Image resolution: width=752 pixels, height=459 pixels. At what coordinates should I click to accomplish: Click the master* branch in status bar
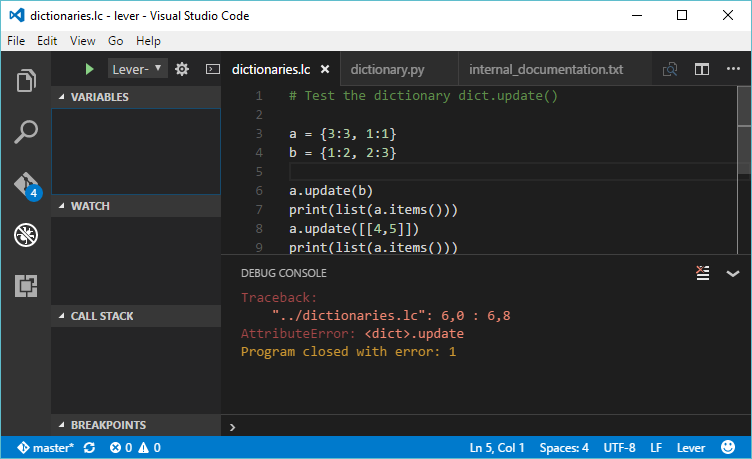click(46, 448)
